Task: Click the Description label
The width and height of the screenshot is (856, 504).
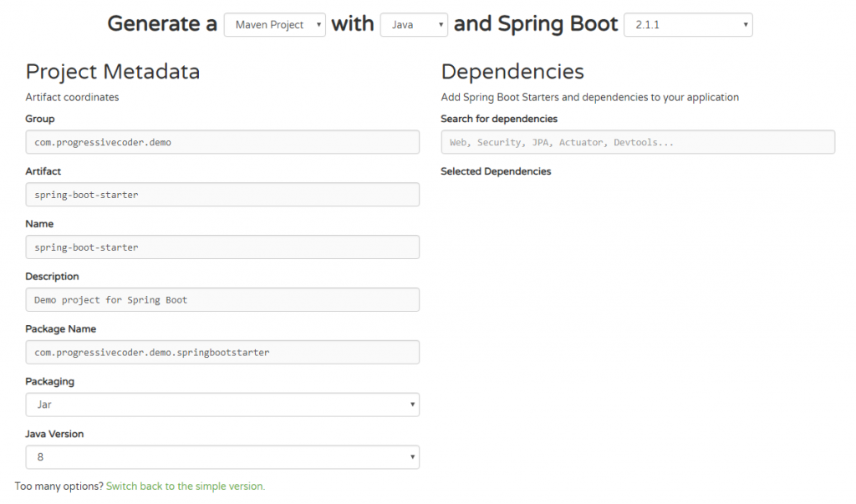Action: coord(52,277)
